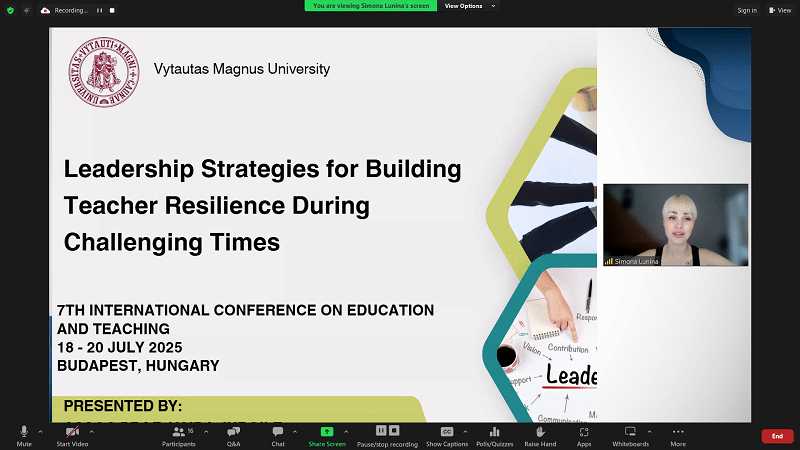Expand the View Options dropdown
The width and height of the screenshot is (800, 450).
click(468, 6)
